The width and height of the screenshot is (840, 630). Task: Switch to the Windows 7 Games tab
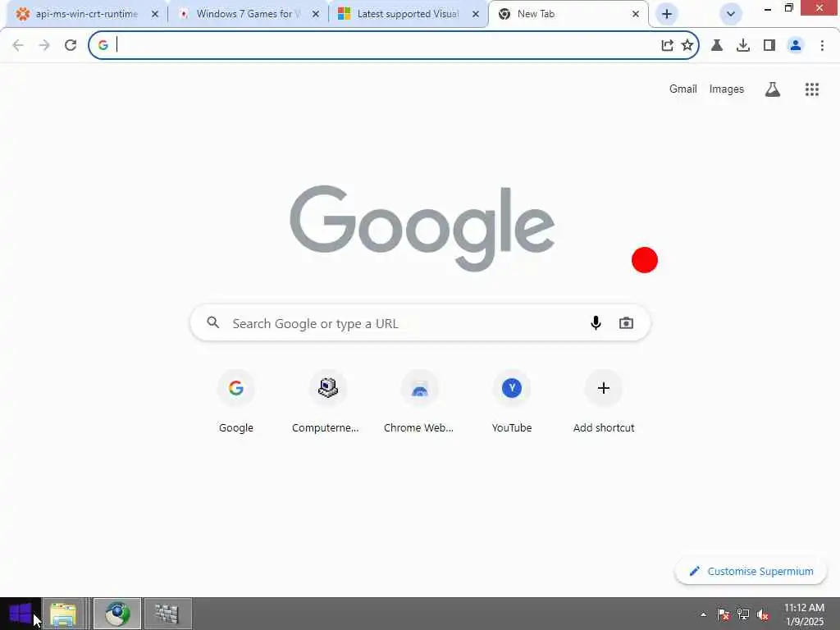[248, 14]
